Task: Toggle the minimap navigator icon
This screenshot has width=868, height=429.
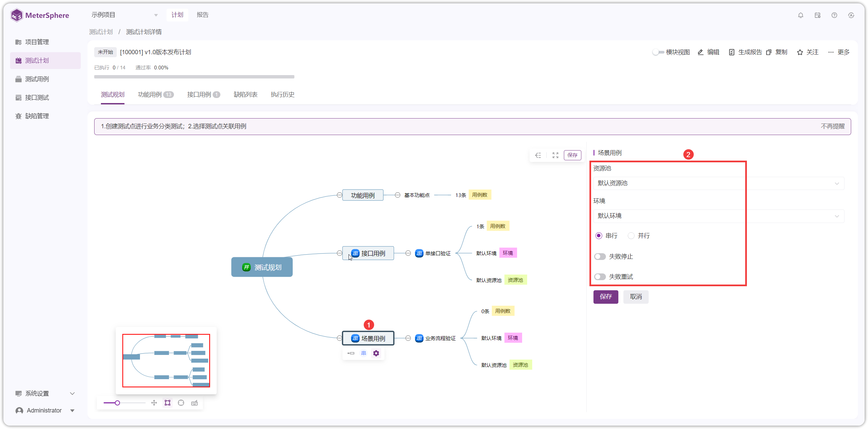Action: pos(168,403)
